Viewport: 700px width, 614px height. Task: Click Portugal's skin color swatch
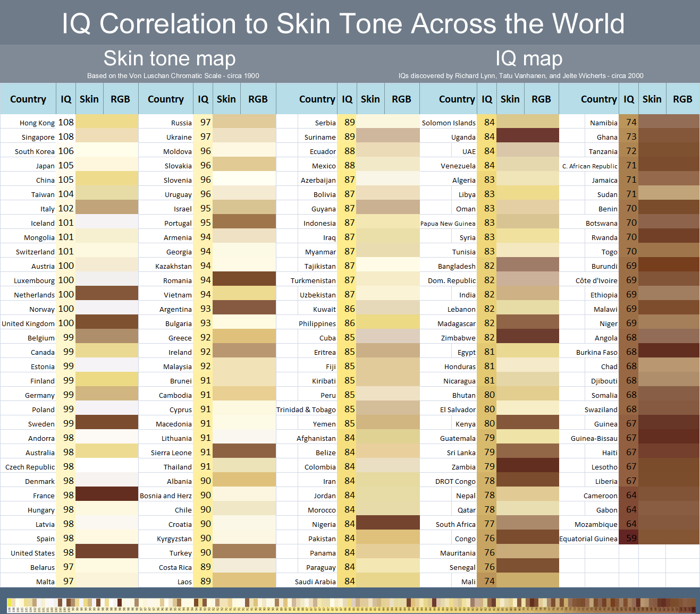click(244, 223)
